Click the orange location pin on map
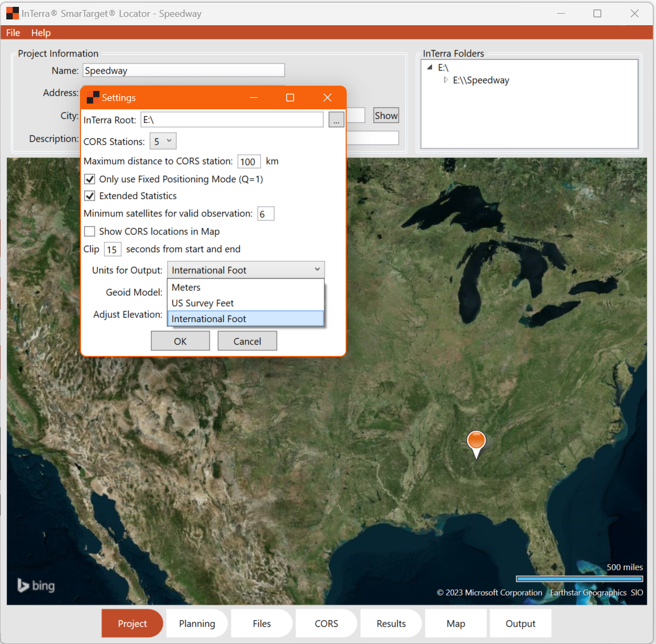This screenshot has width=656, height=644. click(476, 441)
